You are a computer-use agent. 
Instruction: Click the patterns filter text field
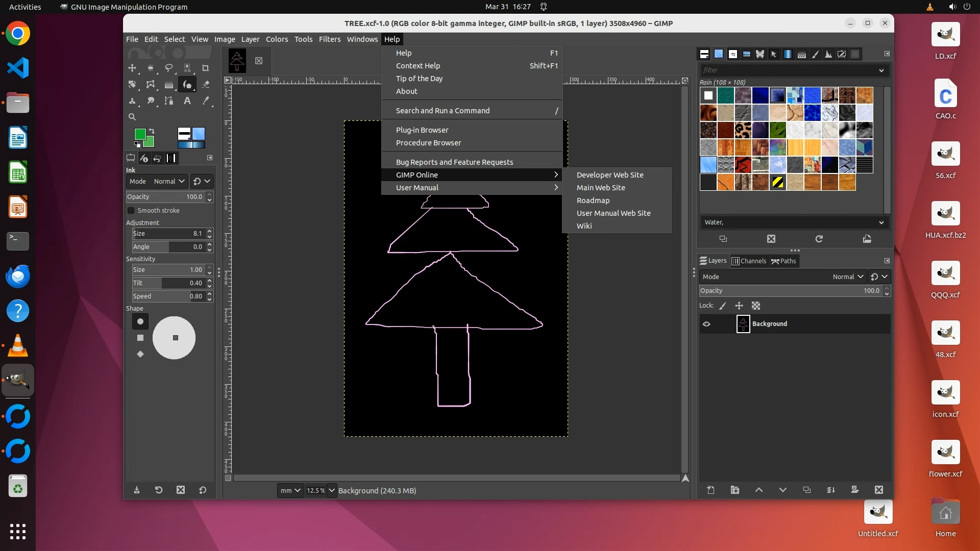click(789, 70)
